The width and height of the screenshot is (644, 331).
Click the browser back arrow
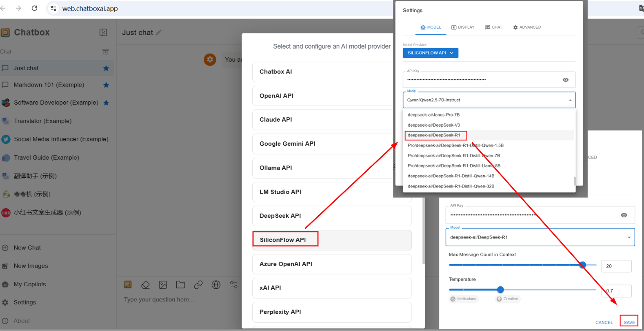(x=3, y=8)
